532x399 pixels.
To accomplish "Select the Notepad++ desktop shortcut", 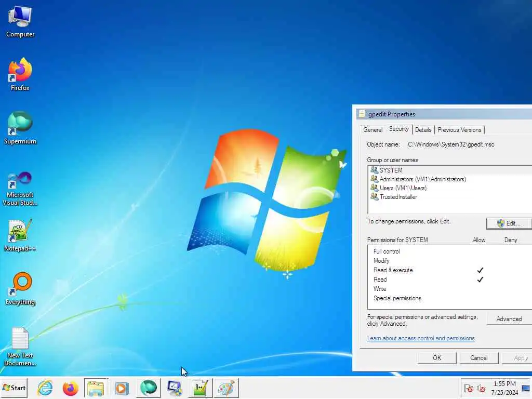I will point(20,235).
